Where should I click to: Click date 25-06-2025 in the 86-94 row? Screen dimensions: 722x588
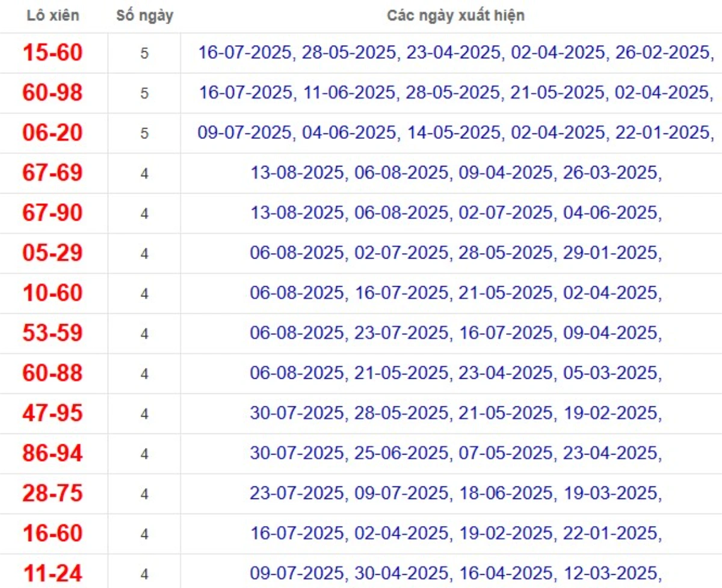coord(401,453)
